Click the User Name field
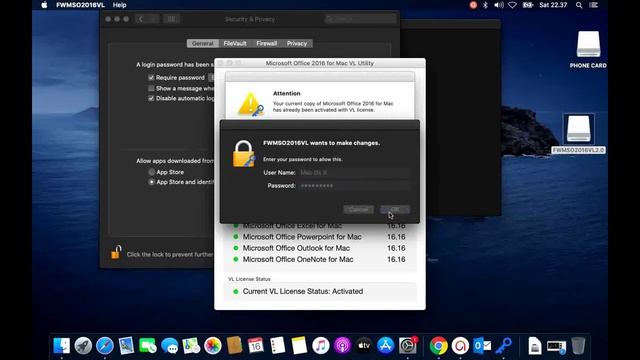This screenshot has height=360, width=640. point(353,173)
